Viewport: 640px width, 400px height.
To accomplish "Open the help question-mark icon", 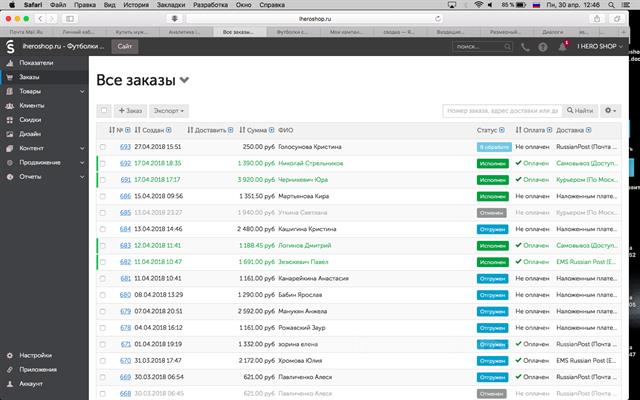I will [542, 47].
